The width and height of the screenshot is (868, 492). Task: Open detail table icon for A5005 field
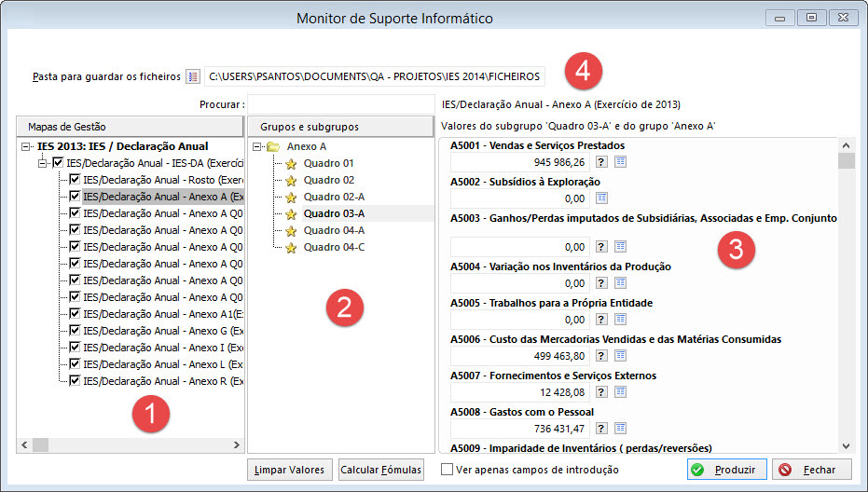(621, 320)
